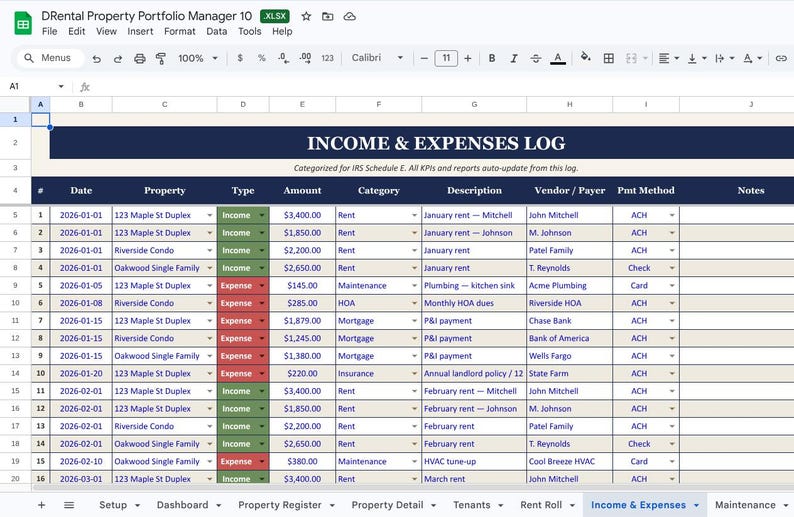Open Income & Expenses tab dropdown arrow
This screenshot has height=517, width=794.
[x=696, y=505]
